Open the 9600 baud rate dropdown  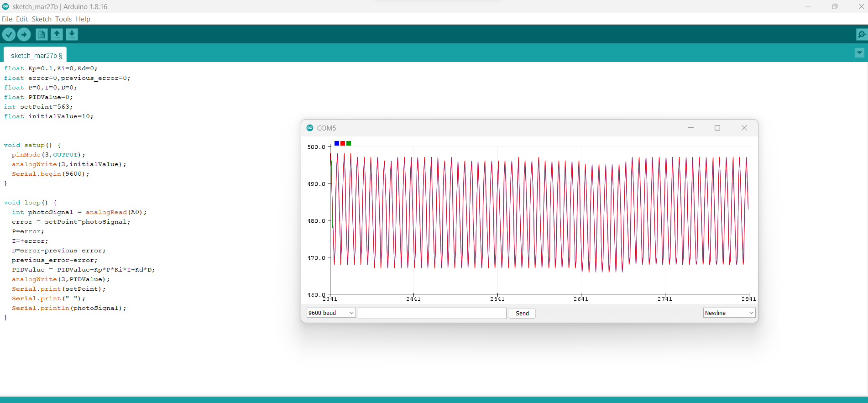coord(331,313)
